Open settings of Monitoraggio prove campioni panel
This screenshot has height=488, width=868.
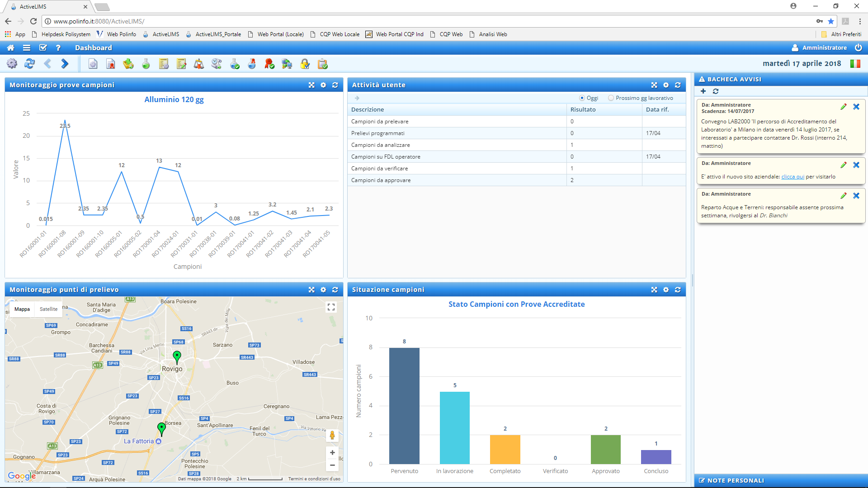point(323,85)
